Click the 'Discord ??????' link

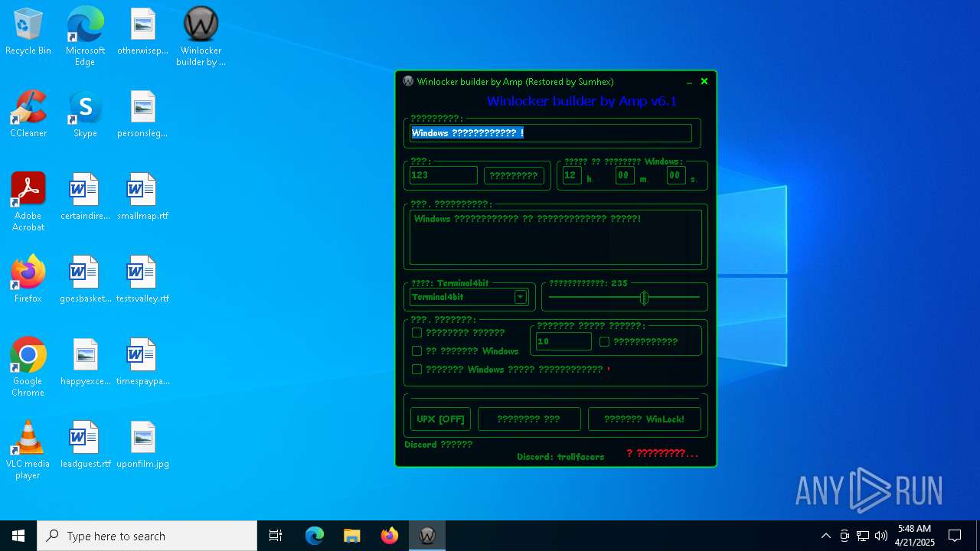[x=439, y=444]
